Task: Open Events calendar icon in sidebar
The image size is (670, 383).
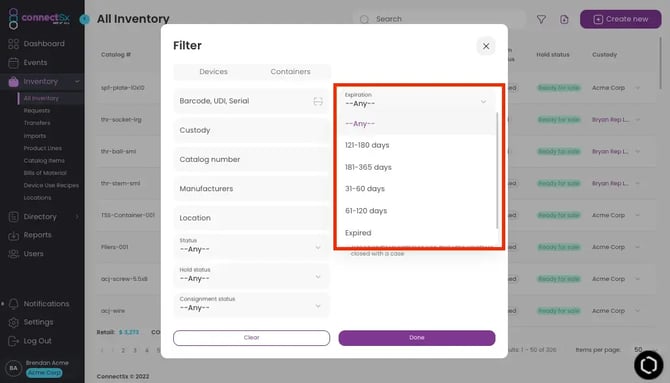Action: pyautogui.click(x=14, y=63)
